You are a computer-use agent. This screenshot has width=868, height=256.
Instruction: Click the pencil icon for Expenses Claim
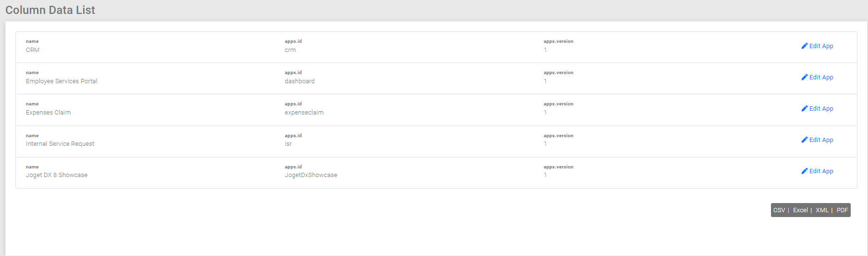[x=804, y=109]
